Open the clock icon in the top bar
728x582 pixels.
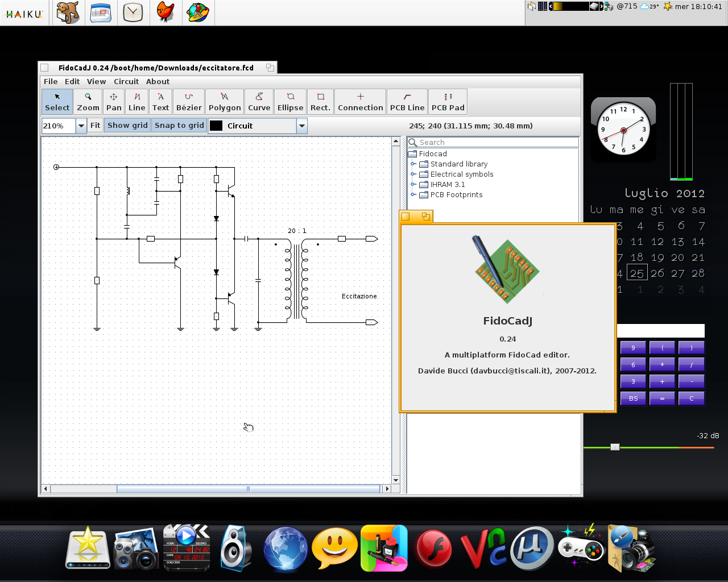pos(133,13)
